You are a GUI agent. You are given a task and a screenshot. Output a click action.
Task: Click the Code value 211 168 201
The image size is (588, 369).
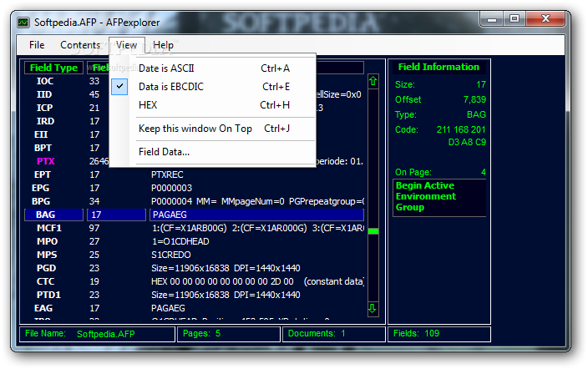(461, 129)
